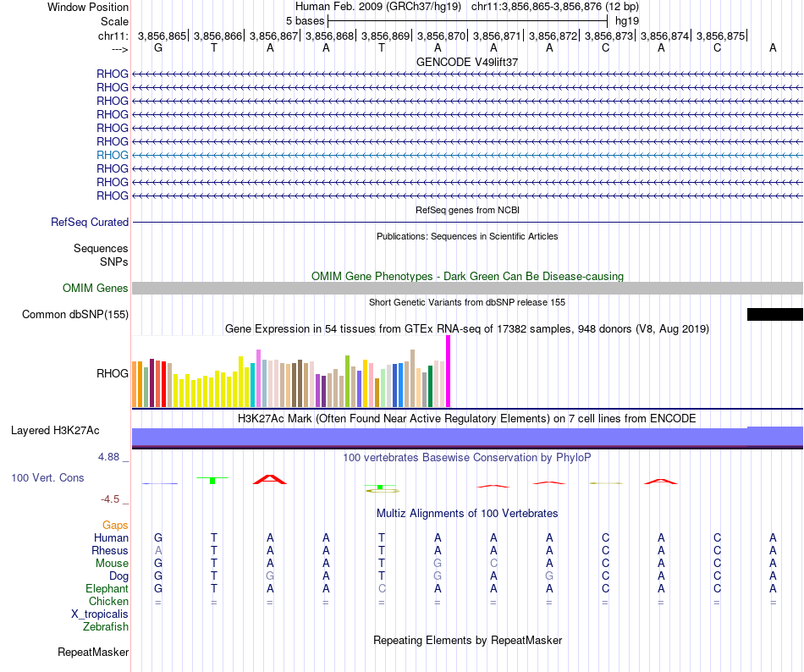Click the X_tropicalis species label
804x672 pixels.
[x=100, y=614]
